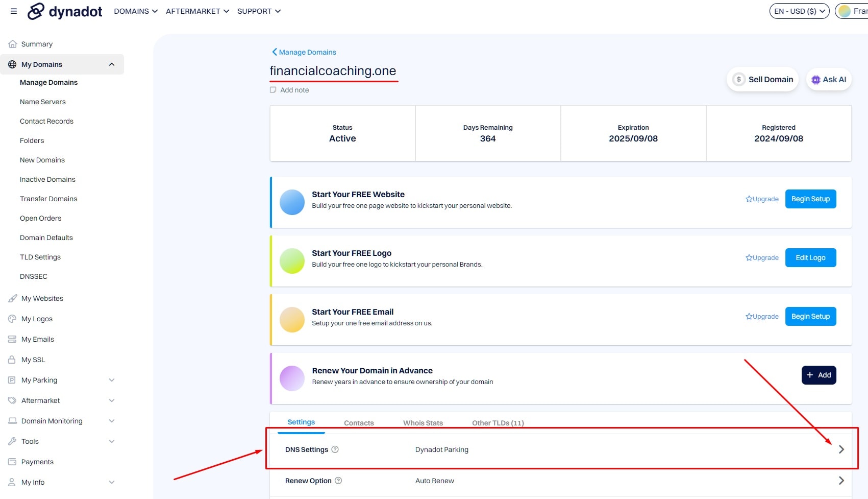Click the Add note link
This screenshot has height=499, width=868.
294,90
